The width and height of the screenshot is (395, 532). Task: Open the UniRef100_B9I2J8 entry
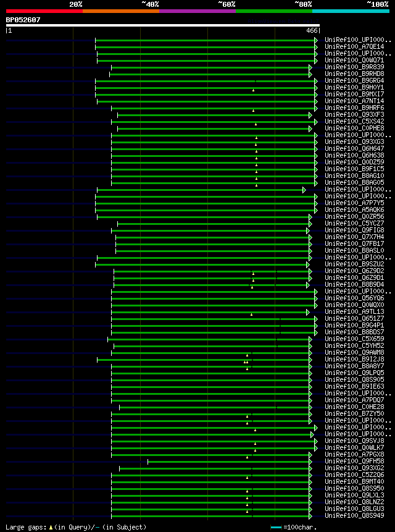pos(354,359)
